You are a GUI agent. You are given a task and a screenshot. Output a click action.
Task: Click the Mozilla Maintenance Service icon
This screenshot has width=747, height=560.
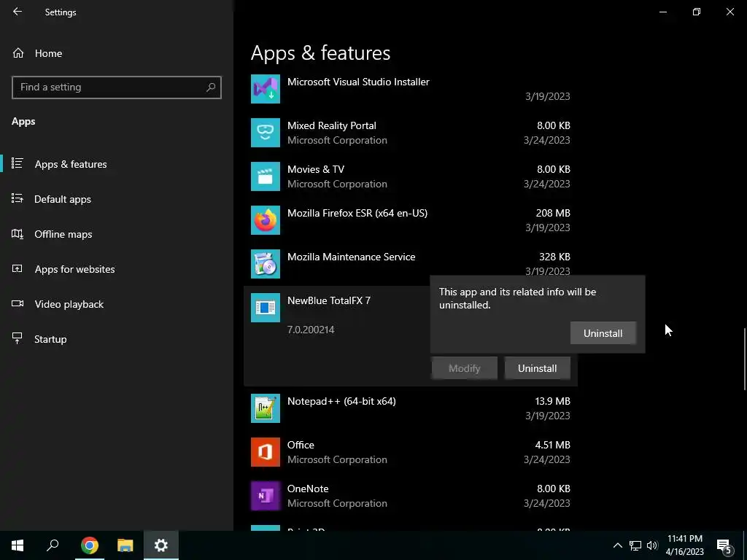pyautogui.click(x=266, y=264)
